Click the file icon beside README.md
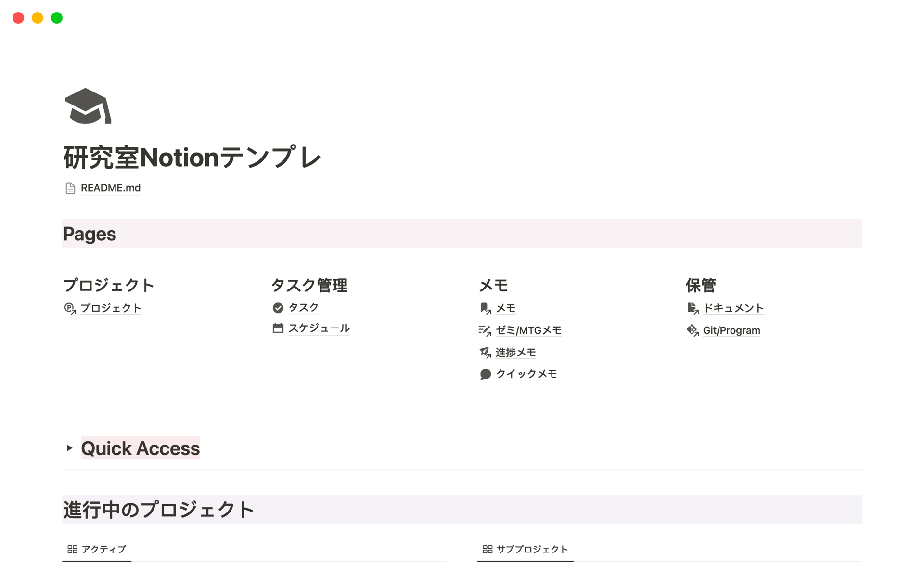This screenshot has height=578, width=924. pyautogui.click(x=70, y=188)
